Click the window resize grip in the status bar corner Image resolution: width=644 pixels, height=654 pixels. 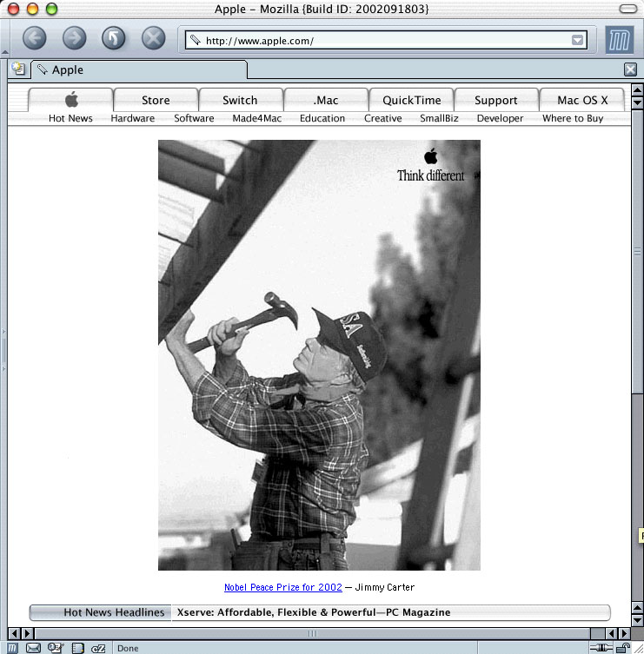point(638,648)
